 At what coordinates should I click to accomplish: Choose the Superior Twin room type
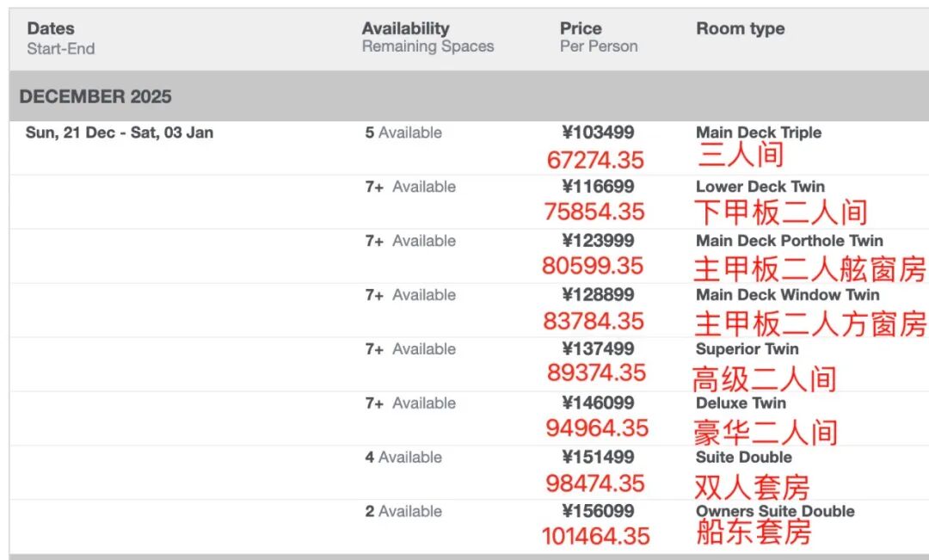pos(747,349)
